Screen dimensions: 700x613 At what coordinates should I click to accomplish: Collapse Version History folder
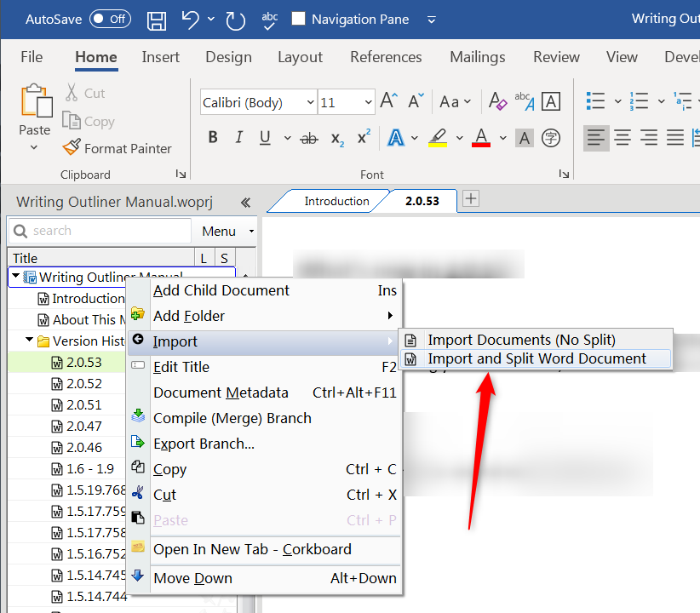pos(29,340)
